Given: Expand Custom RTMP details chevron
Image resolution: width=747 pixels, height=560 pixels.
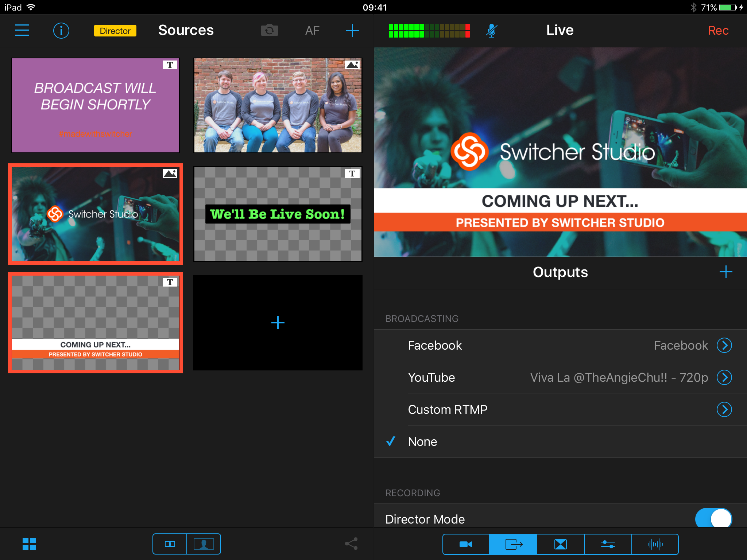Looking at the screenshot, I should (x=724, y=409).
